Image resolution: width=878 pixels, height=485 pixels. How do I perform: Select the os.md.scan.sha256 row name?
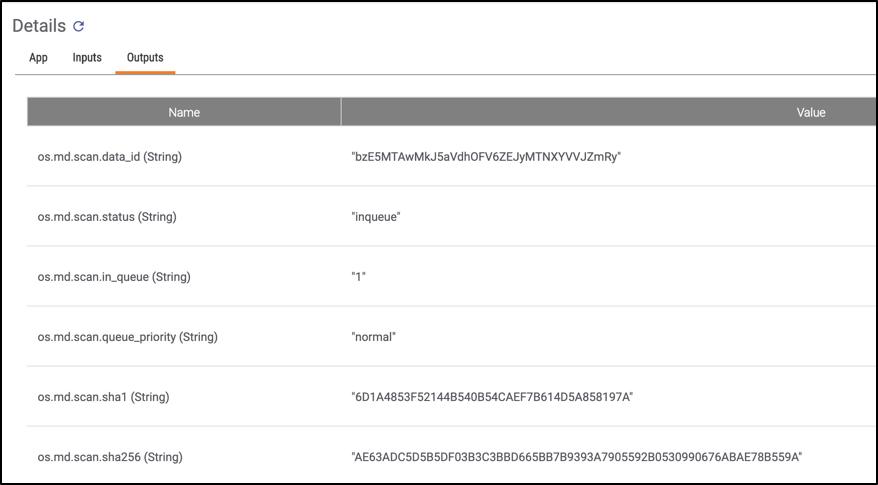click(110, 457)
